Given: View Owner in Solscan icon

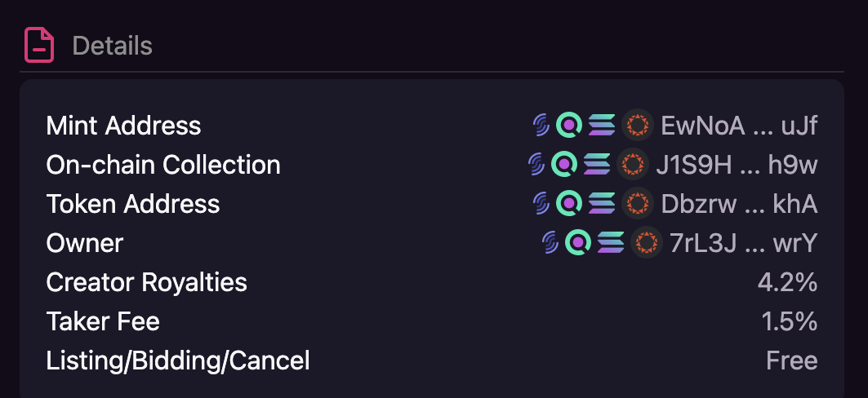Looking at the screenshot, I should point(578,242).
